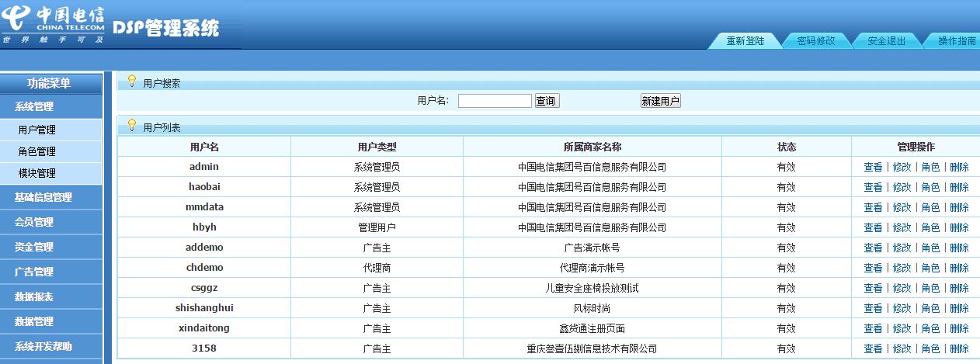Select the 管理用户 type cell for hbyh
The image size is (980, 364).
pyautogui.click(x=377, y=227)
